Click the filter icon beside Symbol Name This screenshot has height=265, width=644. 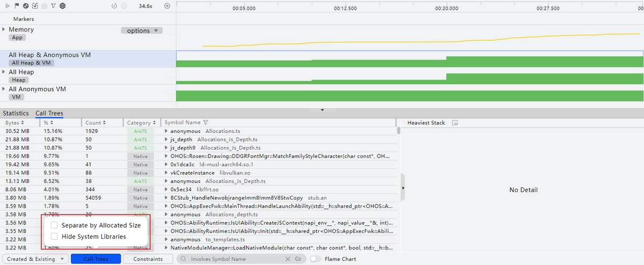click(x=206, y=123)
